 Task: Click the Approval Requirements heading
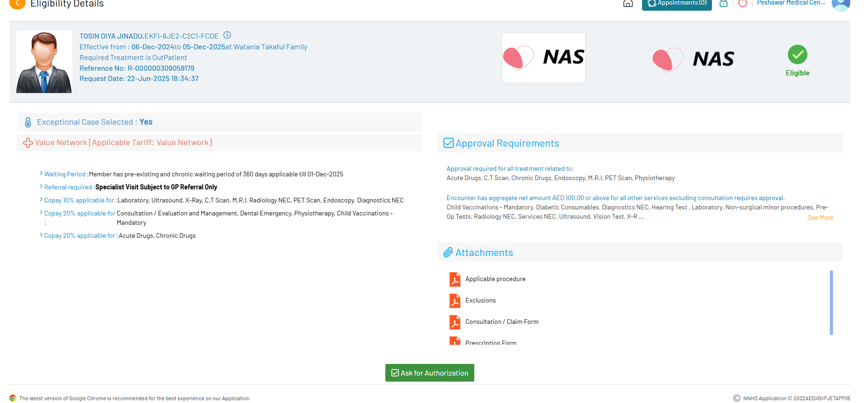tap(507, 143)
